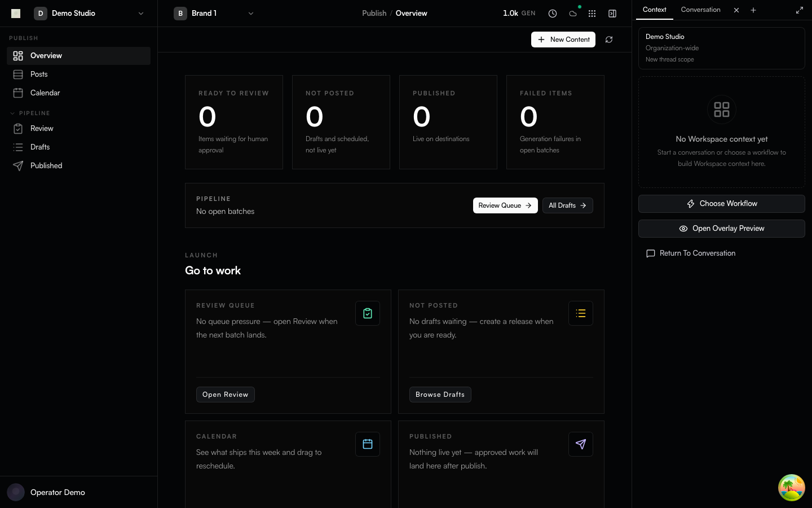Viewport: 812px width, 508px height.
Task: Click the Failed Items stat card
Action: (x=555, y=122)
